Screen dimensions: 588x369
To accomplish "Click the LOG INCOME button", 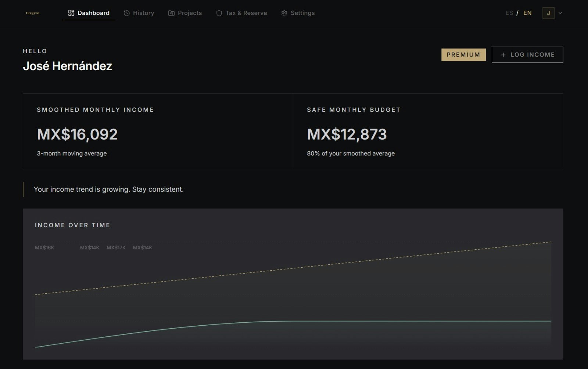I will [x=527, y=55].
